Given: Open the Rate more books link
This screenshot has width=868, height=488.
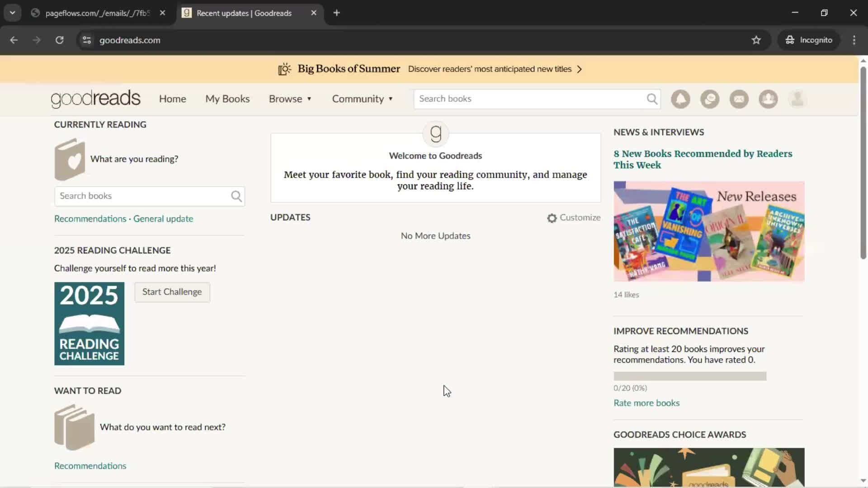Looking at the screenshot, I should pos(646,404).
